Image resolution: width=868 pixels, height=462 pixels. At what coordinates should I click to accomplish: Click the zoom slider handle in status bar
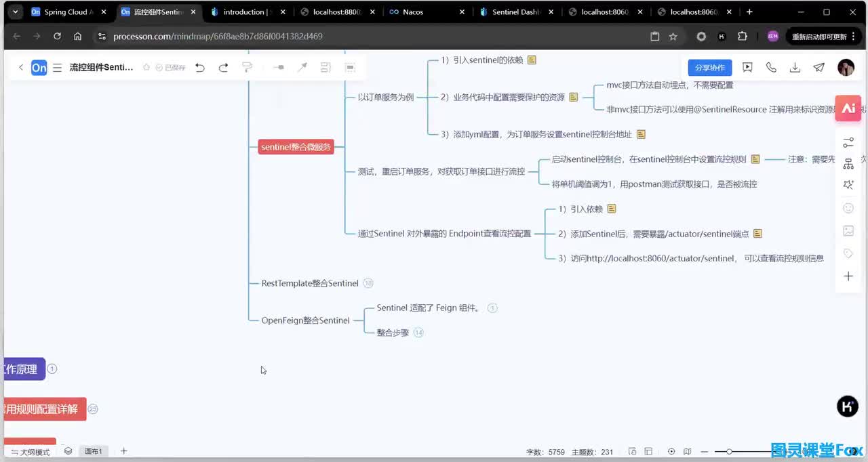point(729,452)
